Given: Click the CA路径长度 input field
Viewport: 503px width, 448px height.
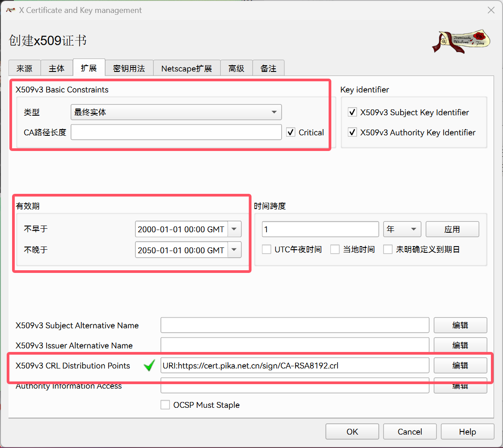Looking at the screenshot, I should [176, 132].
